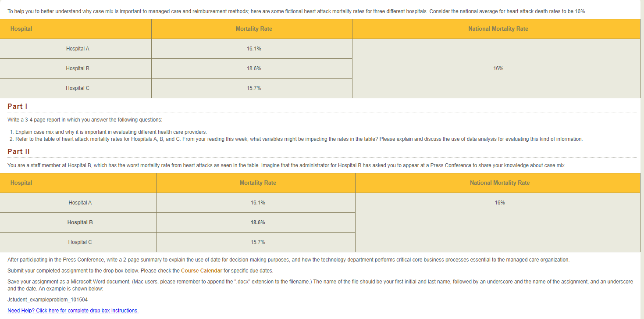Click bold 18.6% value in second table
The height and width of the screenshot is (319, 644).
click(258, 222)
